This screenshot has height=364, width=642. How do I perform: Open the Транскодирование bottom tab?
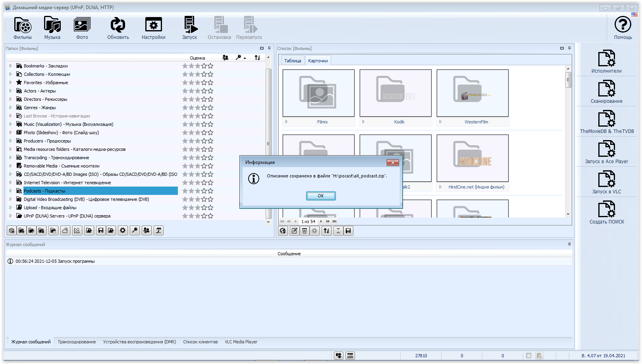coord(77,342)
